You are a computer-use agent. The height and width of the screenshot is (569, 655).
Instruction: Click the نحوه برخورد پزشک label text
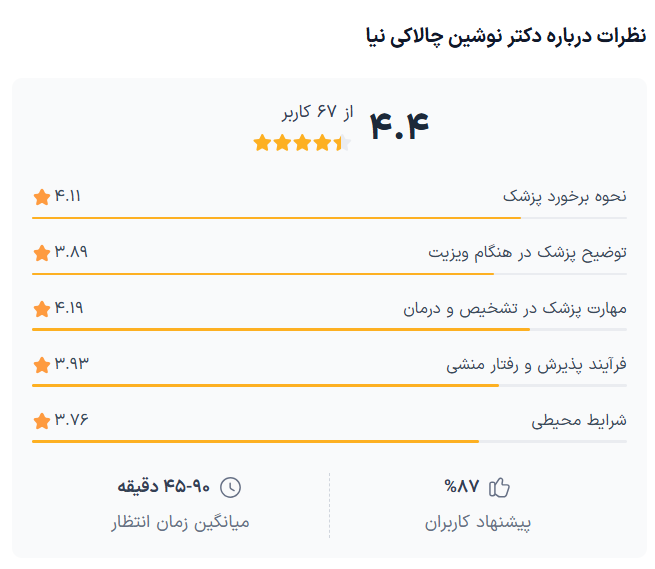click(x=564, y=197)
